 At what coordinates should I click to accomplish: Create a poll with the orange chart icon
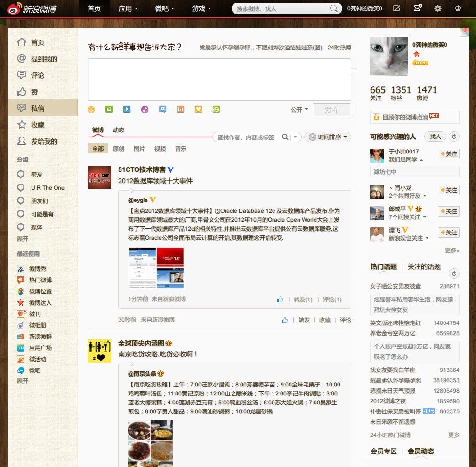point(181,109)
